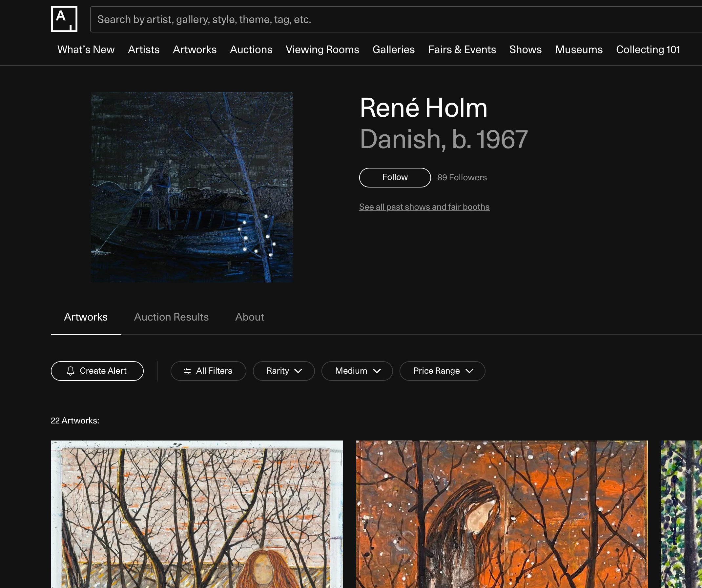
Task: Open the Artsy logo home icon
Action: (64, 19)
